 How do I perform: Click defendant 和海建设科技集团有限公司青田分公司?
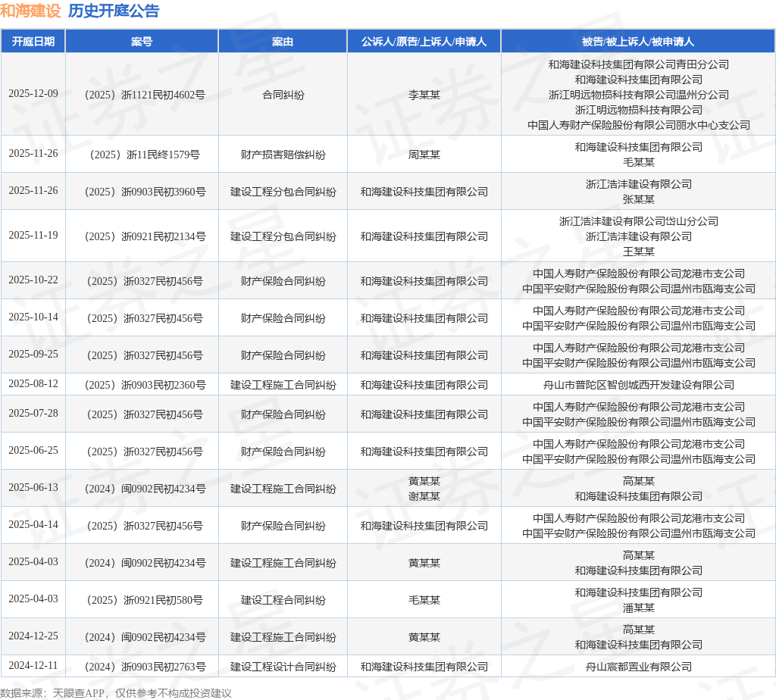(638, 64)
